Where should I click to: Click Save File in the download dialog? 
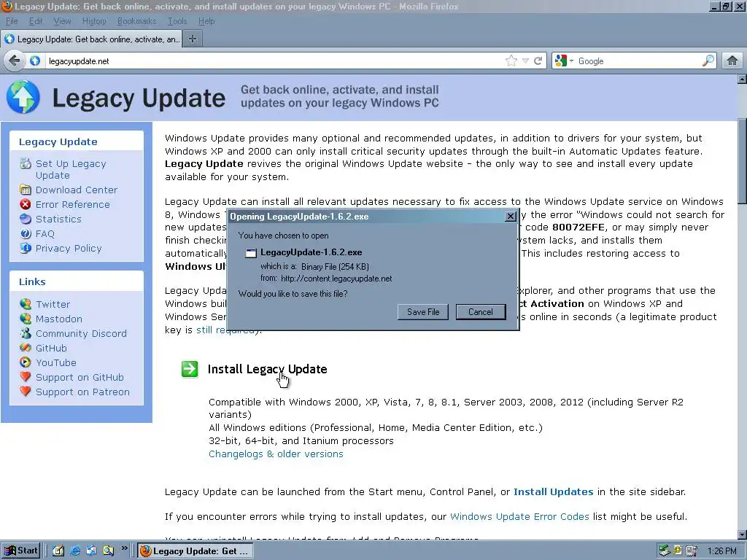coord(423,312)
